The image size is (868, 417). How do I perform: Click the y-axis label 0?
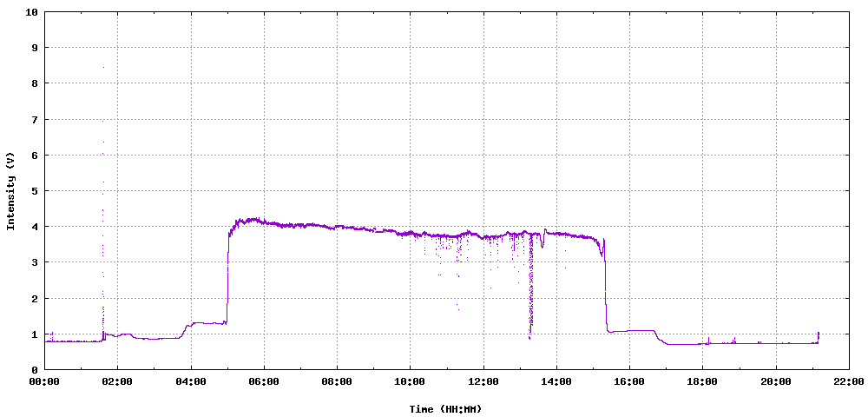click(35, 369)
